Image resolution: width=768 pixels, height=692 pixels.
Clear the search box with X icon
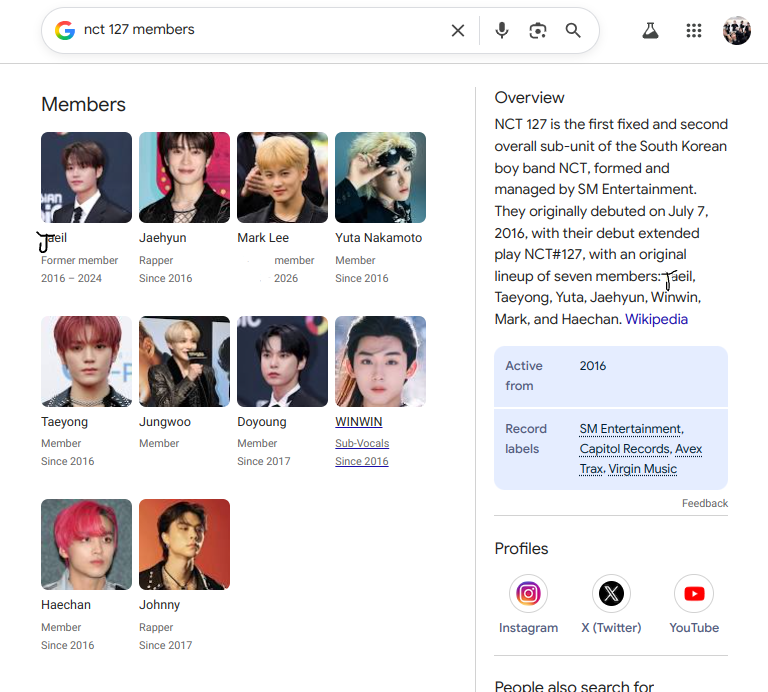click(x=457, y=30)
